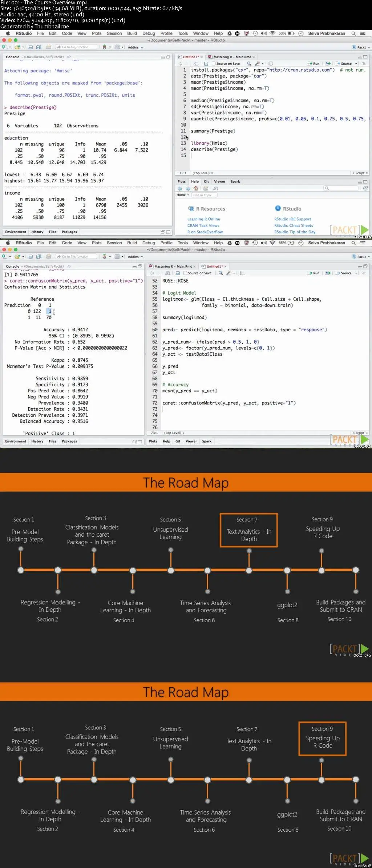The height and width of the screenshot is (868, 372).
Task: Click editor save disk icon in second RStudio frame
Action: pyautogui.click(x=178, y=273)
